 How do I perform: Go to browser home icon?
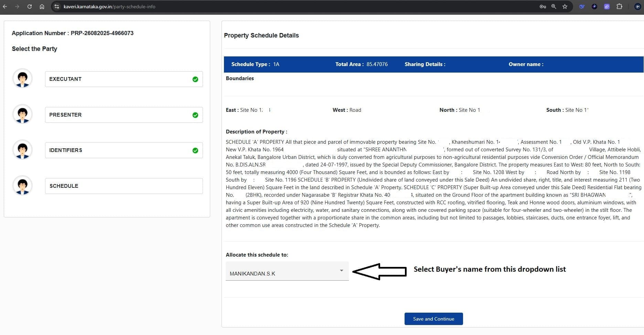(x=42, y=7)
